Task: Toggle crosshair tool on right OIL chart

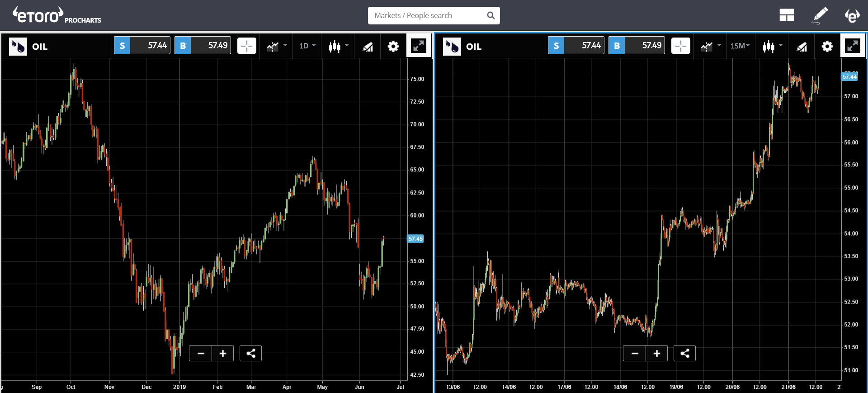Action: click(681, 46)
